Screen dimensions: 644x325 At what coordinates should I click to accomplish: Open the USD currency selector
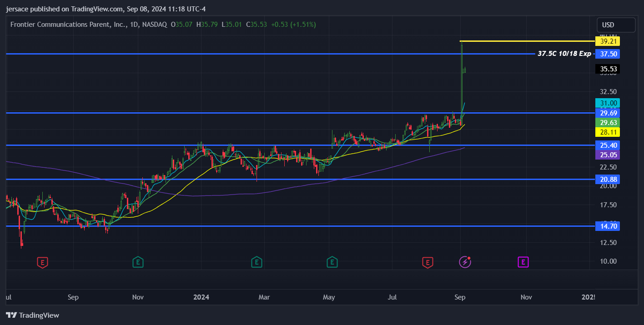point(616,25)
